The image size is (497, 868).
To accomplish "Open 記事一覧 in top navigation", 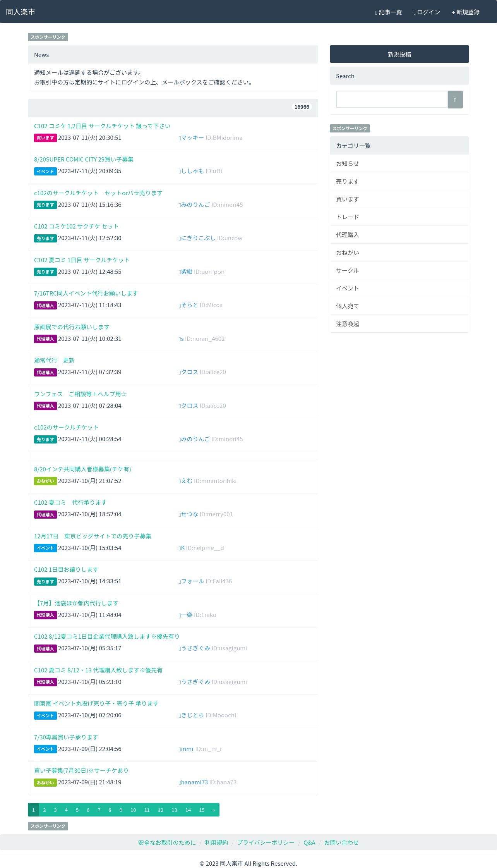I will (389, 12).
